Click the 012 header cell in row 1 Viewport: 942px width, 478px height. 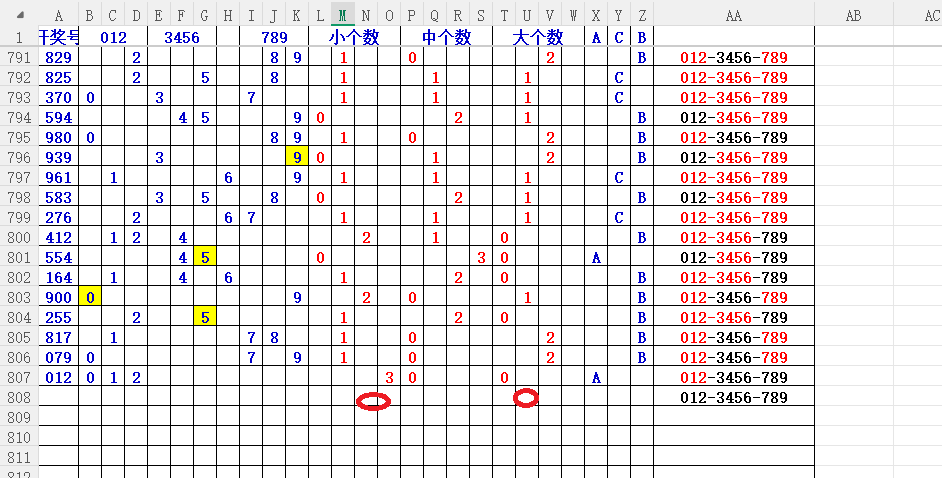click(x=113, y=38)
